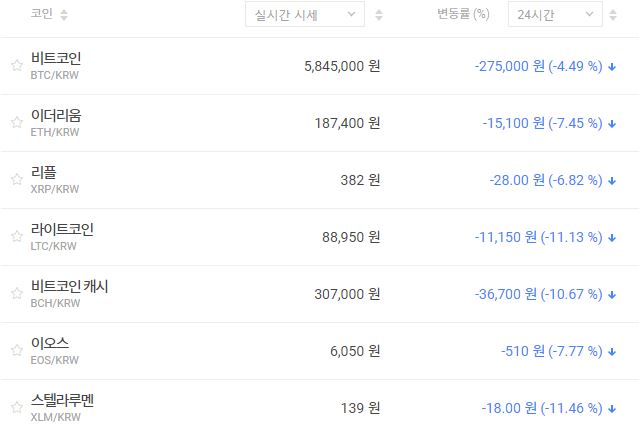Image resolution: width=639 pixels, height=434 pixels.
Task: Open the 실시간 시세 dropdown
Action: (304, 15)
